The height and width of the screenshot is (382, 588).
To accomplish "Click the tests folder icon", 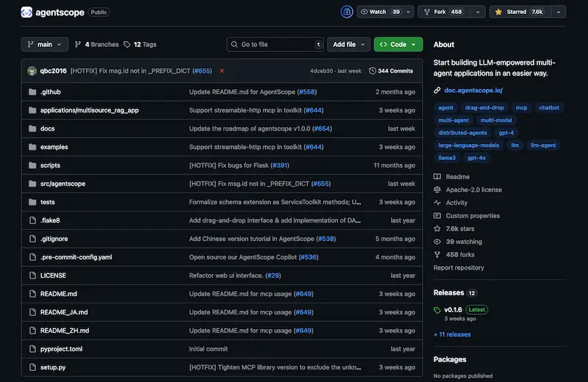I will 32,202.
